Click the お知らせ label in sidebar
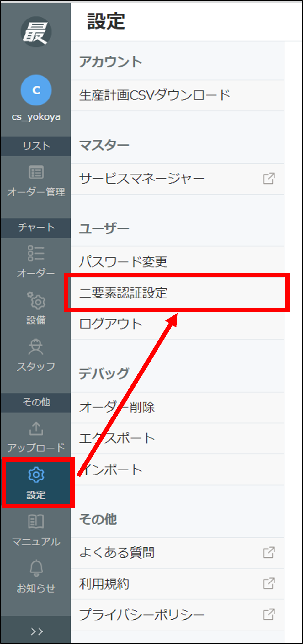Screen dimensions: 303x644 click(36, 588)
